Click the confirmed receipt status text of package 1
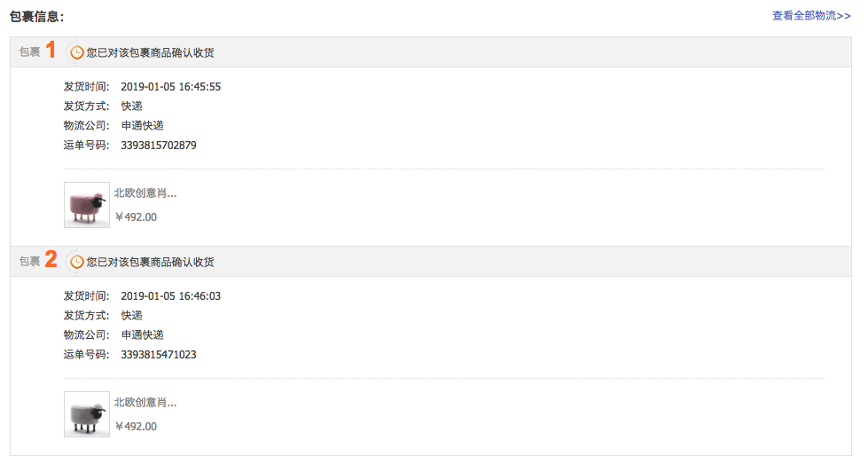The height and width of the screenshot is (464, 868). point(151,53)
